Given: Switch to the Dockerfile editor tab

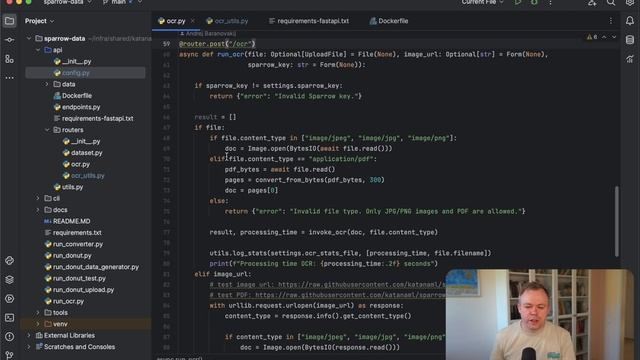Looking at the screenshot, I should 389,21.
